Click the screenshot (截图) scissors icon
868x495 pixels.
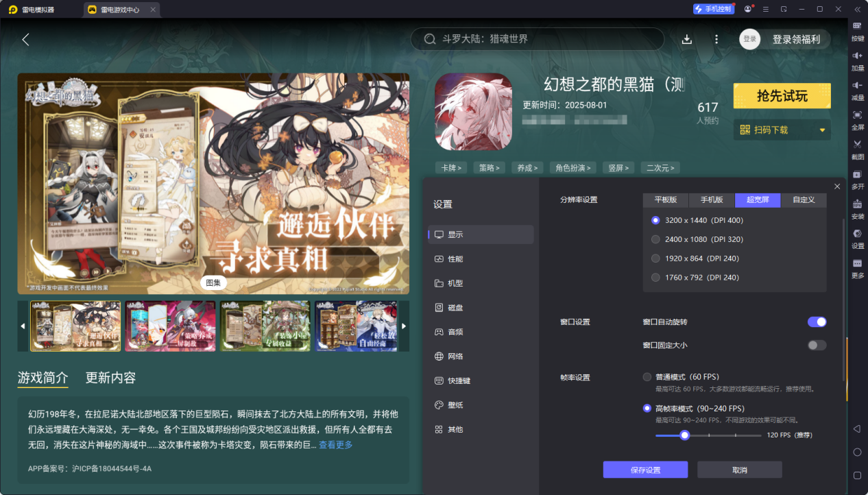857,148
